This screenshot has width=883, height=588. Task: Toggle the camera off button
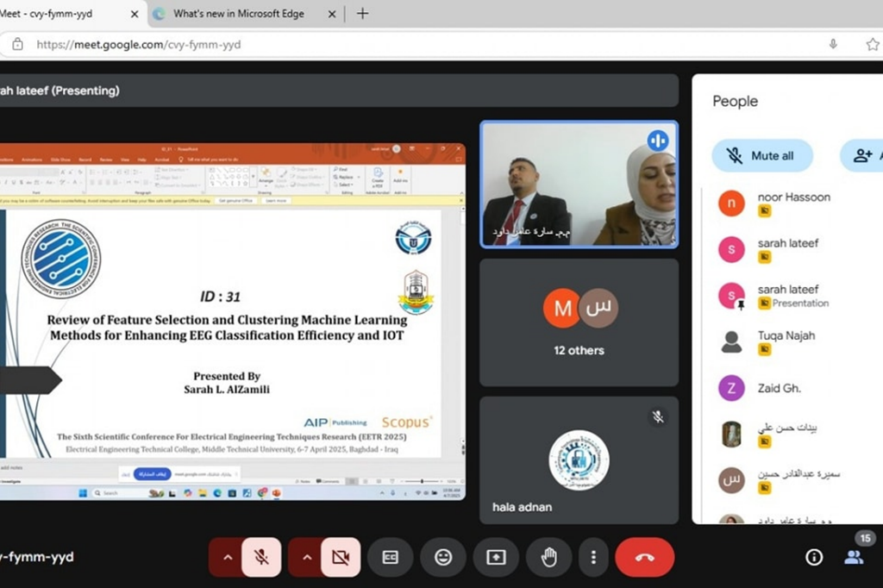[340, 557]
